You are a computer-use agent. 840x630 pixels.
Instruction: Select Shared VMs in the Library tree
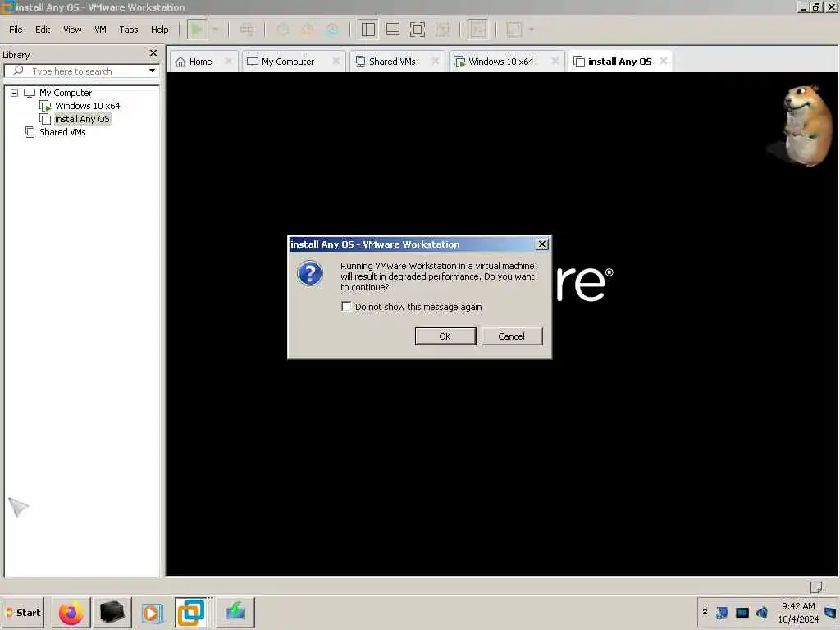[62, 132]
